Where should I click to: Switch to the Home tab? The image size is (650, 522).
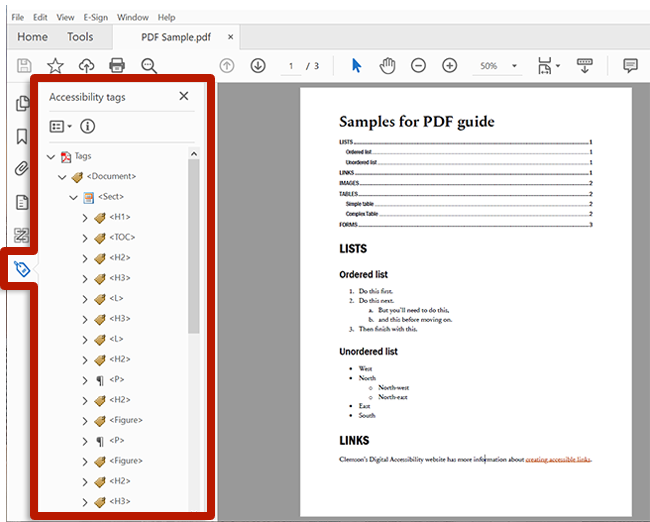coord(32,37)
